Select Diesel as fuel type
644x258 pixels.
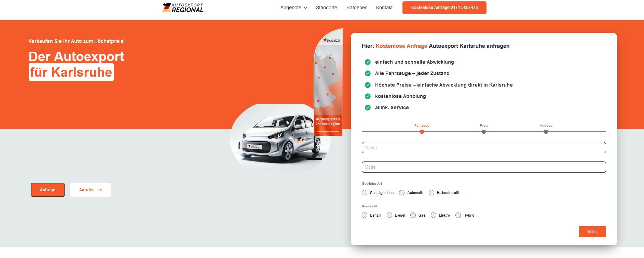[x=389, y=215]
